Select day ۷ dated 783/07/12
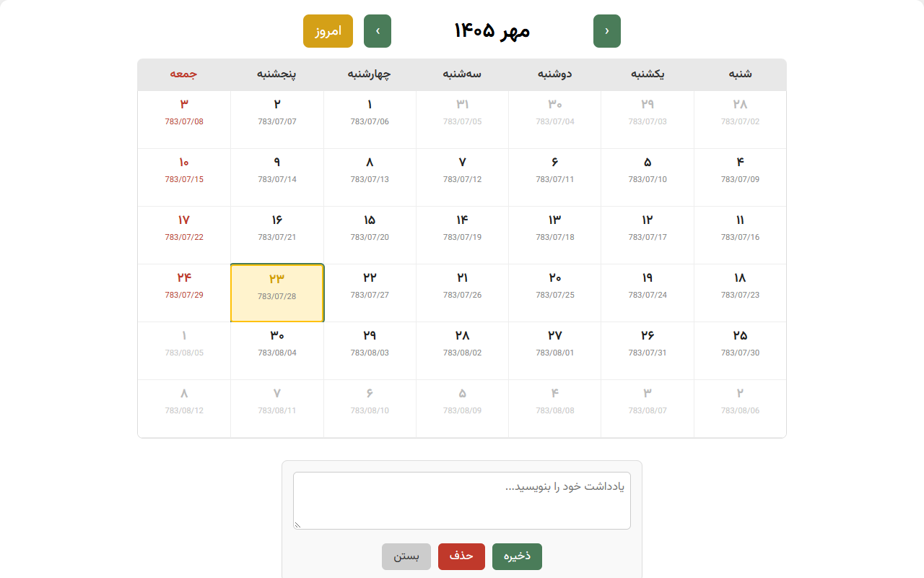 pyautogui.click(x=463, y=178)
